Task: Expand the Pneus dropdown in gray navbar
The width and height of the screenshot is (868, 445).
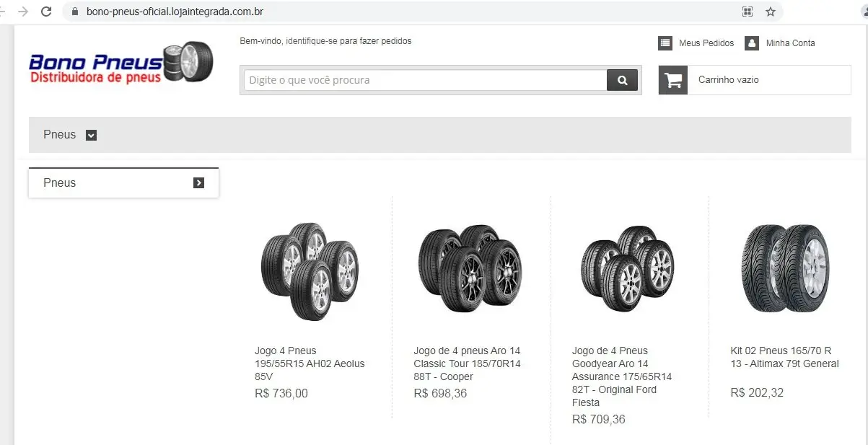Action: pos(91,135)
